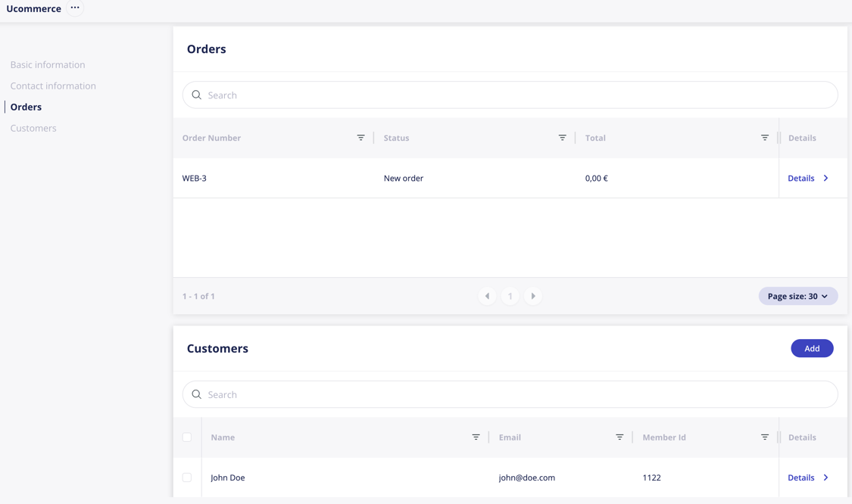Click the Add customer button
This screenshot has width=852, height=504.
[x=812, y=348]
